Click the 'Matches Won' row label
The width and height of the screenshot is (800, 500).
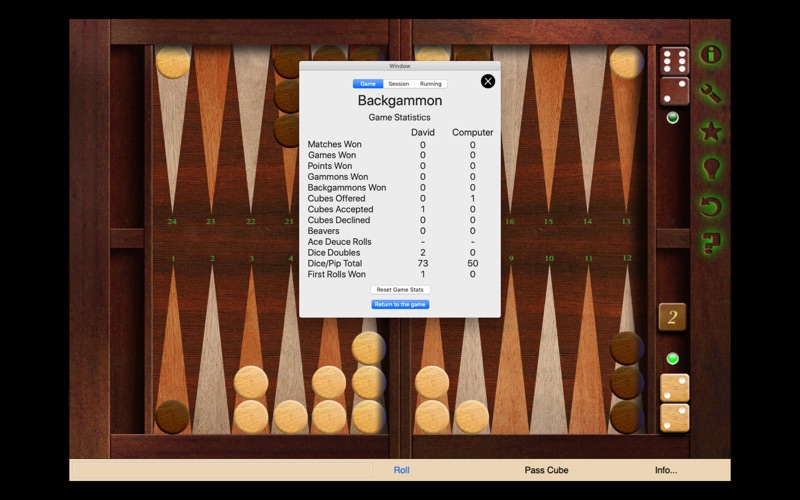[x=334, y=144]
